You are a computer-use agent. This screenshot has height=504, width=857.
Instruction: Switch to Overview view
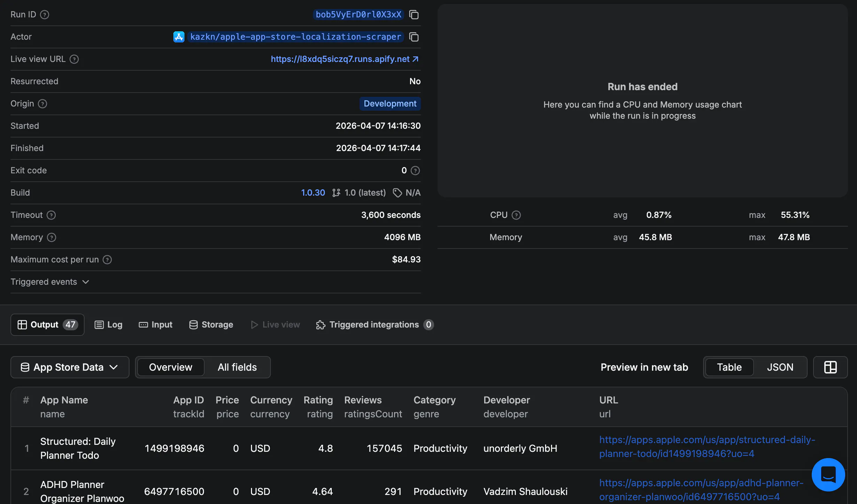171,367
